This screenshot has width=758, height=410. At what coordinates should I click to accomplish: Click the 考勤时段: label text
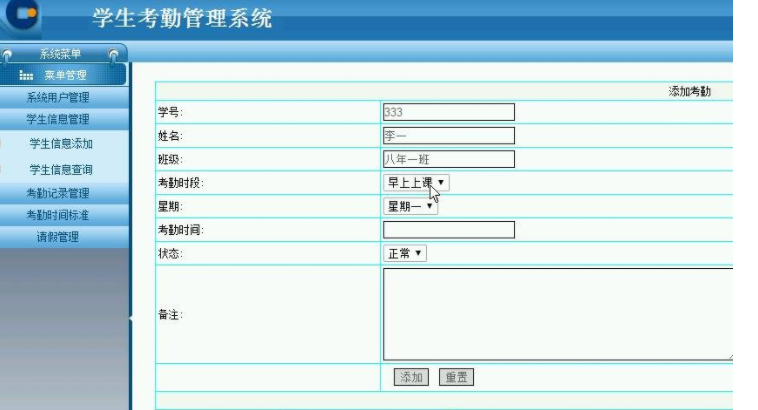click(181, 183)
